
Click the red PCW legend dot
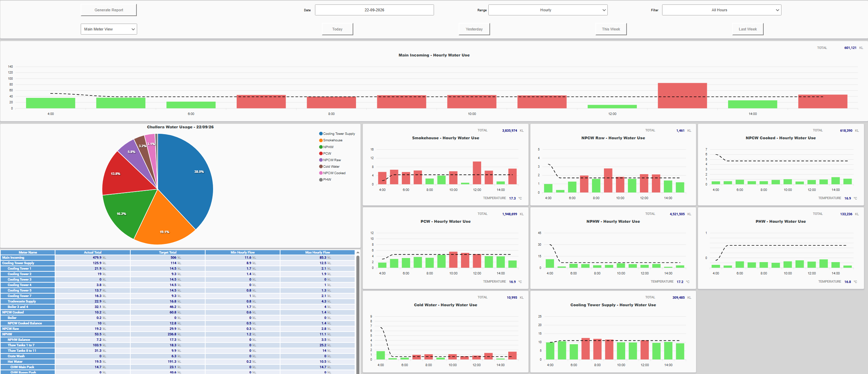coord(321,153)
